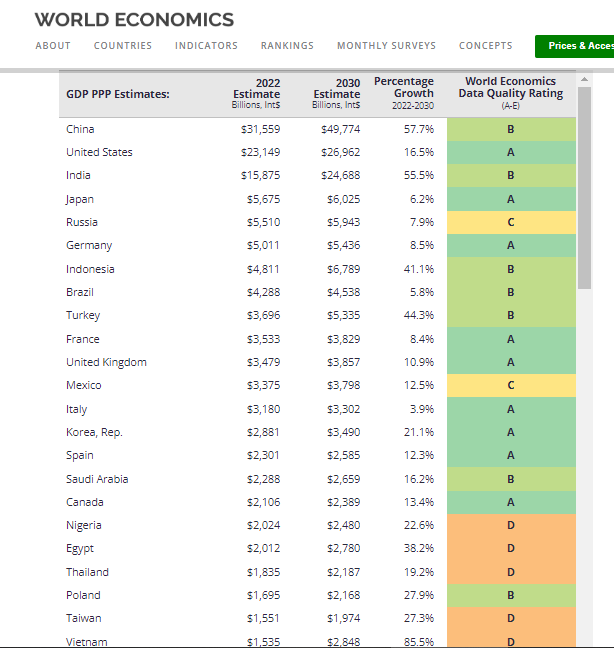This screenshot has height=653, width=614.
Task: Click the World Economics logo
Action: pyautogui.click(x=134, y=20)
